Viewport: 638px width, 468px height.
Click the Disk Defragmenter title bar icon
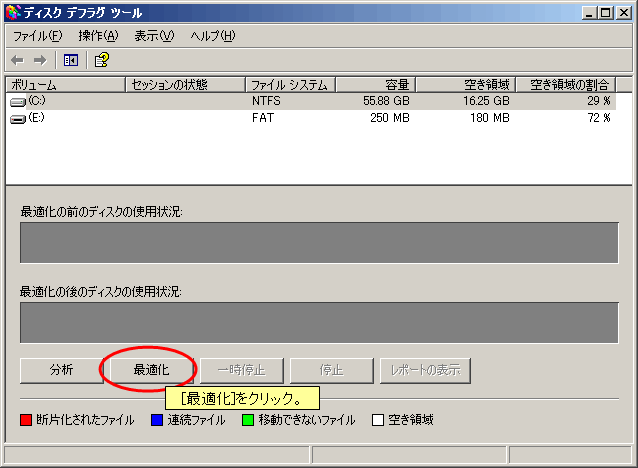pyautogui.click(x=13, y=13)
